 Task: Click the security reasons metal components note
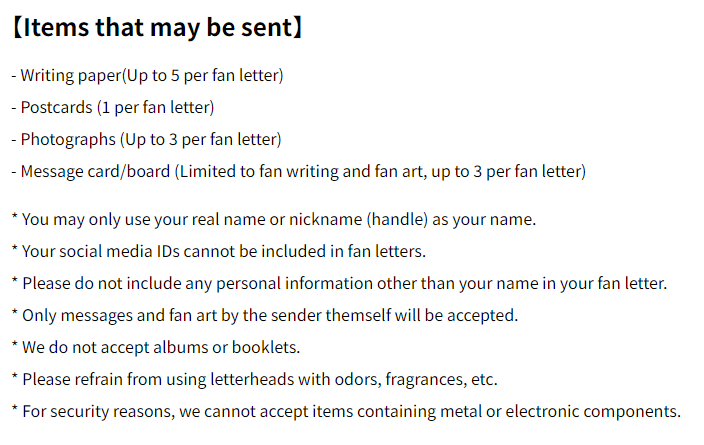[x=346, y=411]
